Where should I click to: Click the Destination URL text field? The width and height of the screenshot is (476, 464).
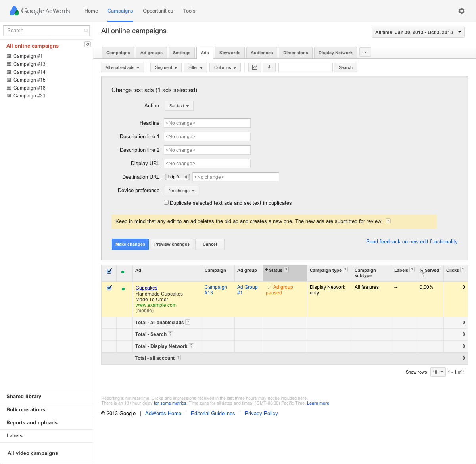236,177
